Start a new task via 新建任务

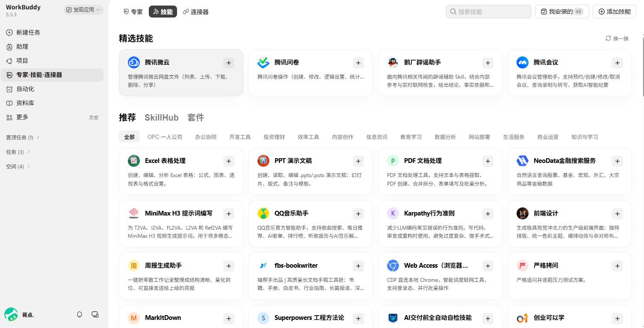pyautogui.click(x=52, y=33)
